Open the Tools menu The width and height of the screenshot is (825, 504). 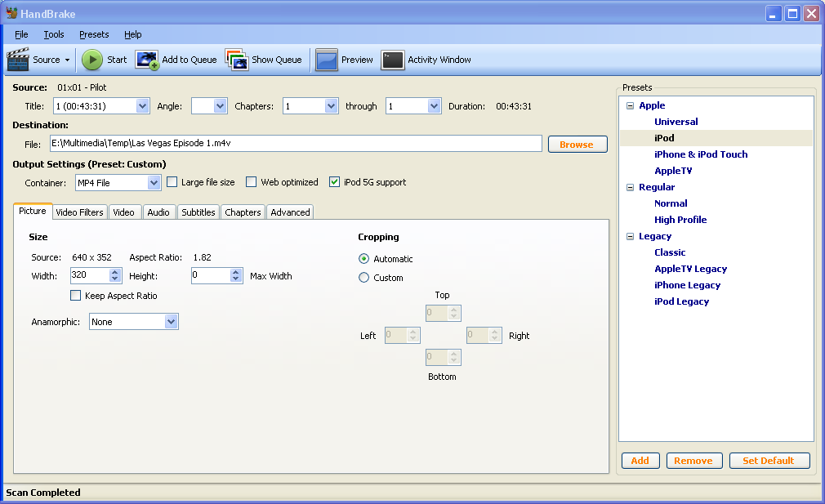click(x=54, y=34)
